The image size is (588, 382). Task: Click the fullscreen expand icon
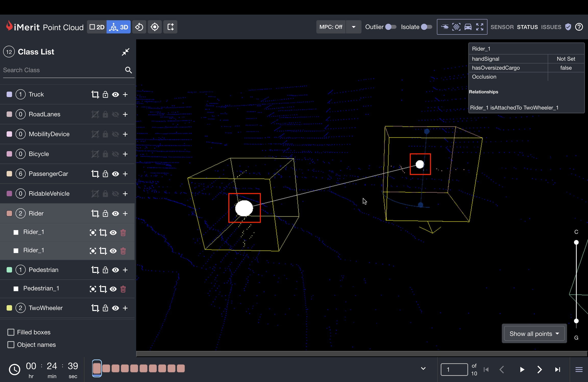(480, 27)
